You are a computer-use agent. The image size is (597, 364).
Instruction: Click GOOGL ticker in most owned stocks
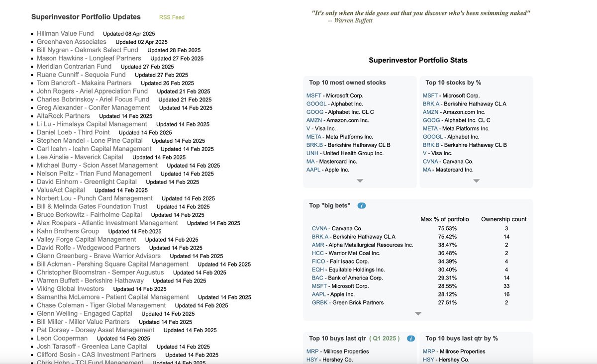(316, 104)
